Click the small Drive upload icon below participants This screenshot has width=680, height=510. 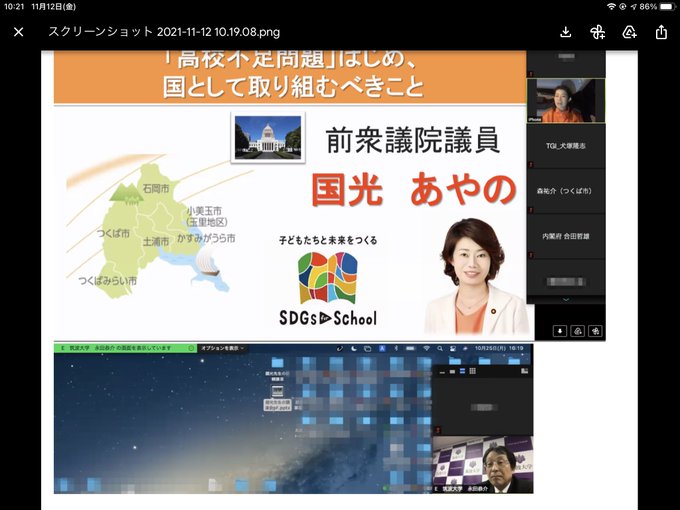point(578,331)
